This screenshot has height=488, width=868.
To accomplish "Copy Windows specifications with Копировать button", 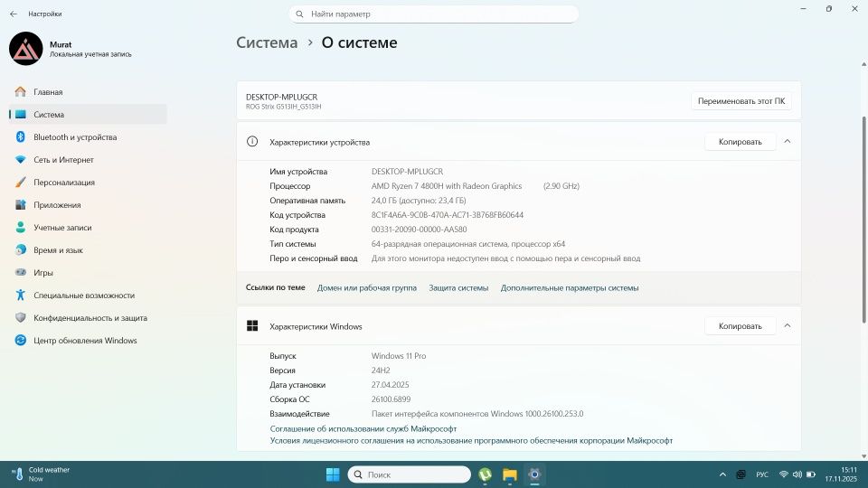I will point(741,326).
